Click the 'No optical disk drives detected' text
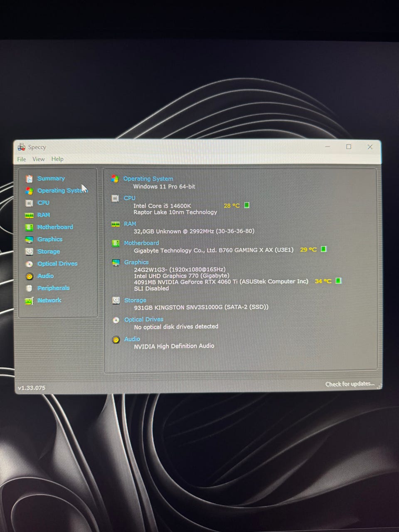The height and width of the screenshot is (532, 399). pyautogui.click(x=176, y=327)
